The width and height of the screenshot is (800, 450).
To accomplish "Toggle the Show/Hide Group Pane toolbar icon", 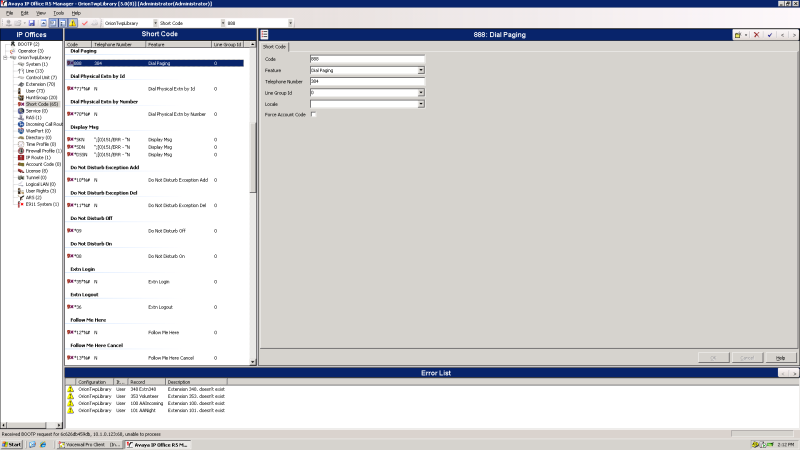I will click(63, 23).
